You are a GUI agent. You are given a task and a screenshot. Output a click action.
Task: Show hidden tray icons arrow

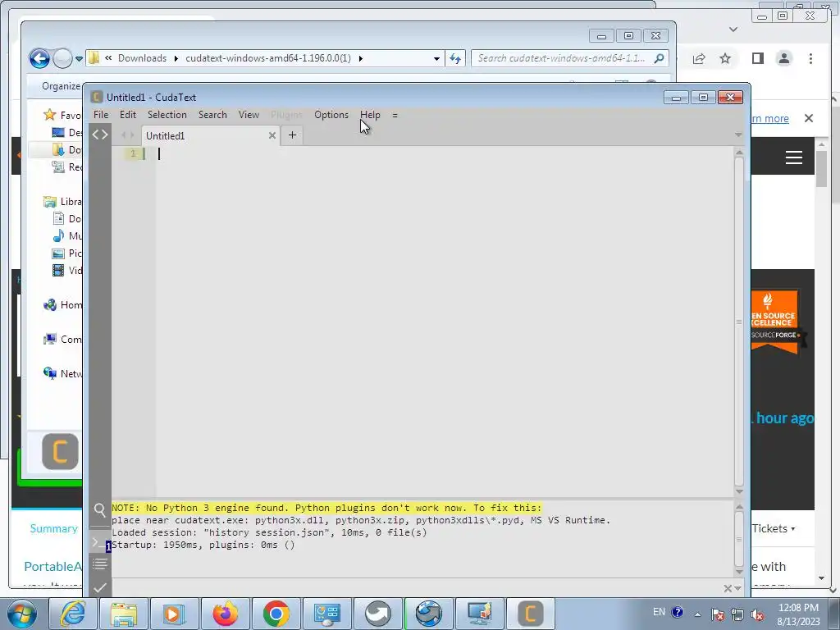[x=697, y=614]
